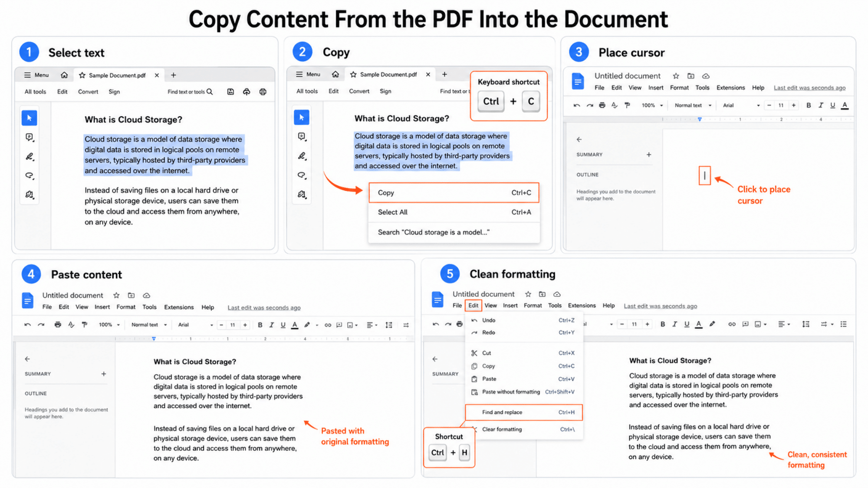Toggle Underline in step 3 Docs toolbar

pos(832,105)
